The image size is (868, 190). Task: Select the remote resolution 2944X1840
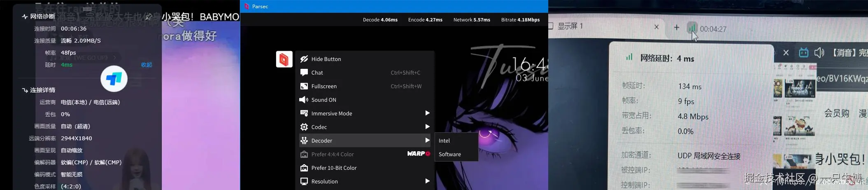(77, 138)
